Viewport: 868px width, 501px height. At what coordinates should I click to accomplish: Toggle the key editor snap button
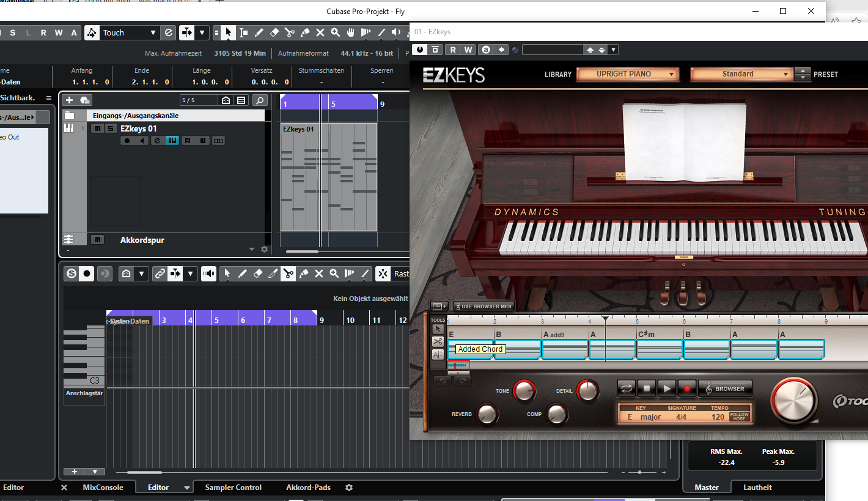pyautogui.click(x=383, y=273)
